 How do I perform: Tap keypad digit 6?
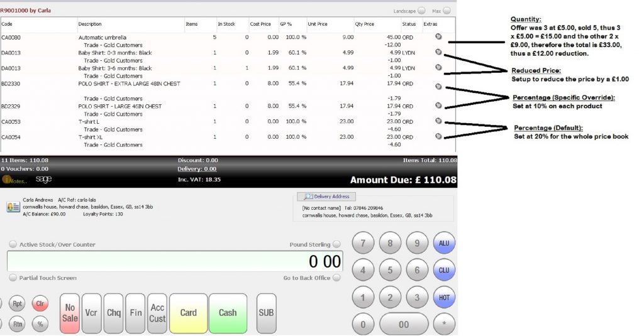click(x=417, y=270)
